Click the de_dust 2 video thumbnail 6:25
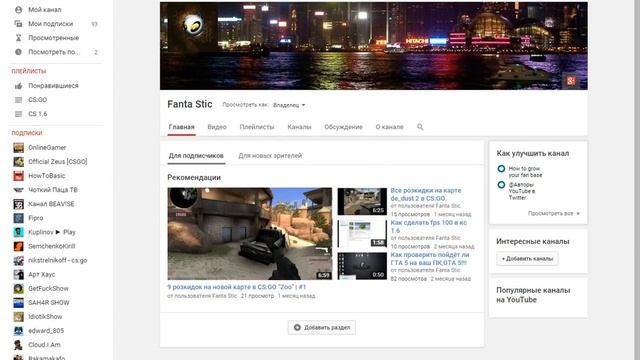 362,201
